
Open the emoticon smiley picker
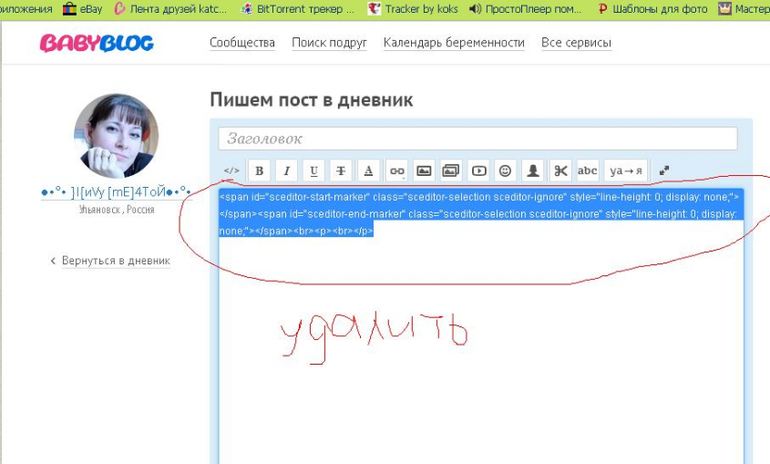(505, 171)
